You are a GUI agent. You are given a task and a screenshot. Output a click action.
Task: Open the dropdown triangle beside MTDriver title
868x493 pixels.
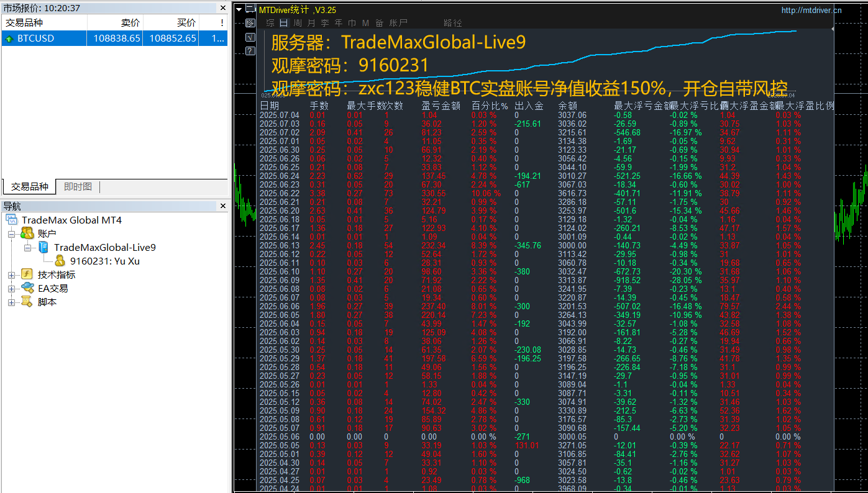point(239,9)
